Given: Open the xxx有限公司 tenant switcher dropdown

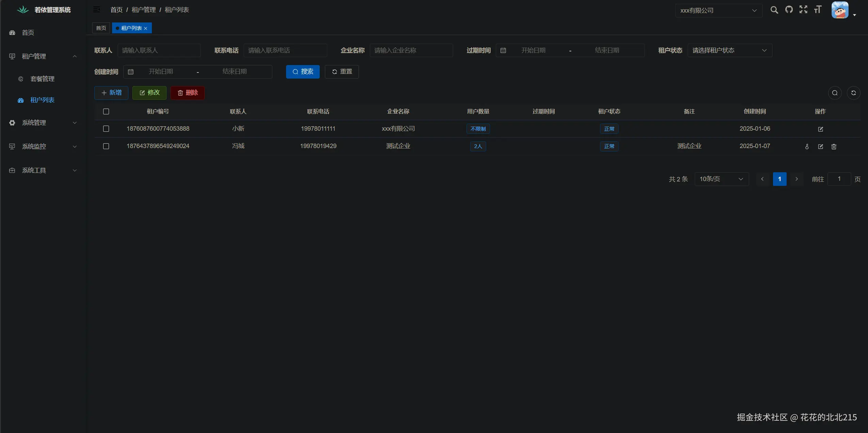Looking at the screenshot, I should tap(719, 11).
